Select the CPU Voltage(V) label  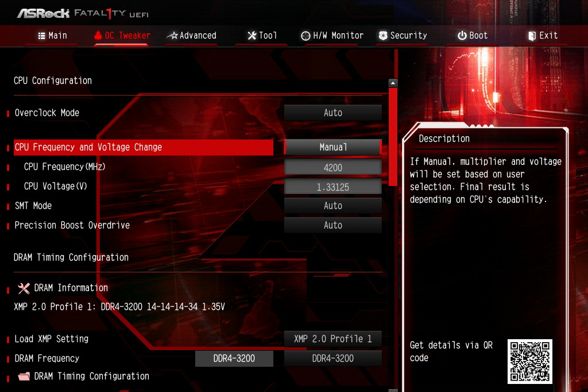(x=56, y=187)
